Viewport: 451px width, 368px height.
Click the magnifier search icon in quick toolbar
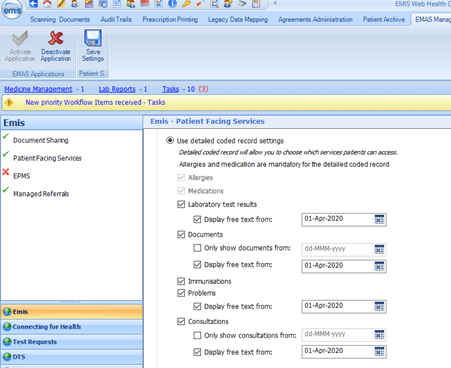pyautogui.click(x=215, y=4)
